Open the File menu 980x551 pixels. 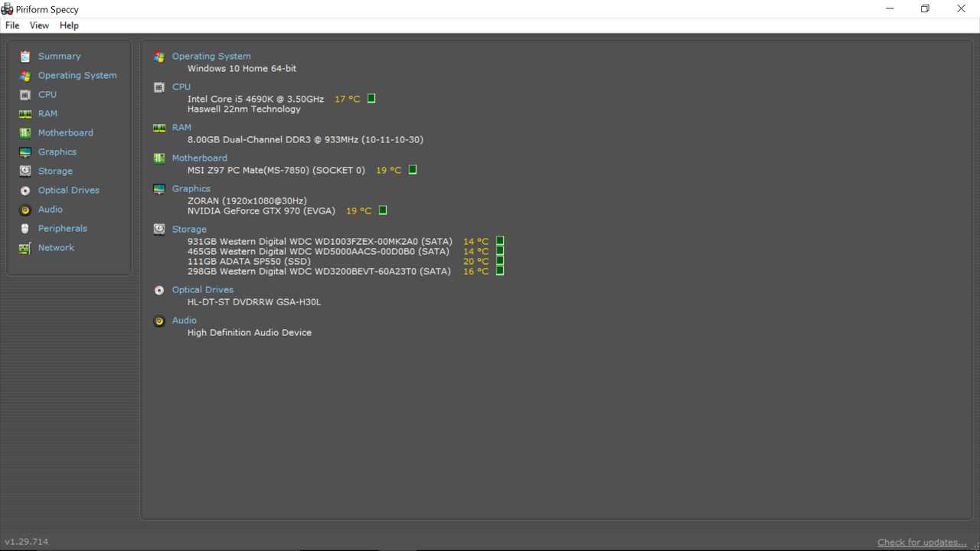click(x=12, y=25)
